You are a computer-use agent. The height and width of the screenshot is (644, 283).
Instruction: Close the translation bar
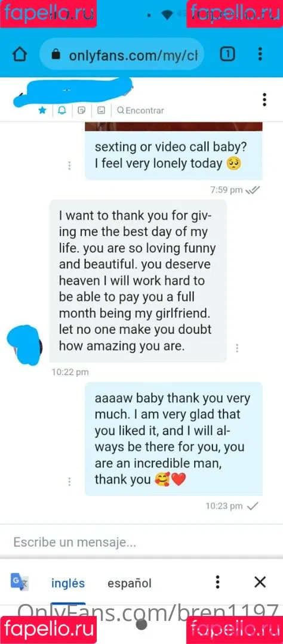pos(260,582)
